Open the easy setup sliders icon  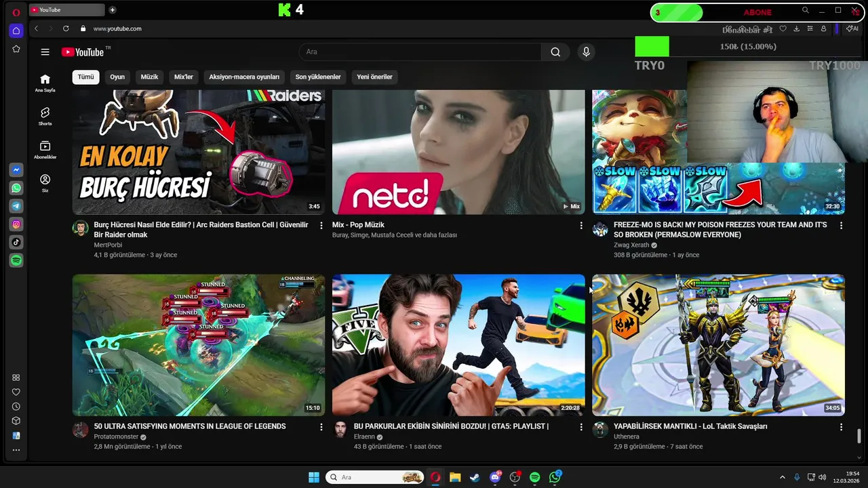[x=810, y=28]
